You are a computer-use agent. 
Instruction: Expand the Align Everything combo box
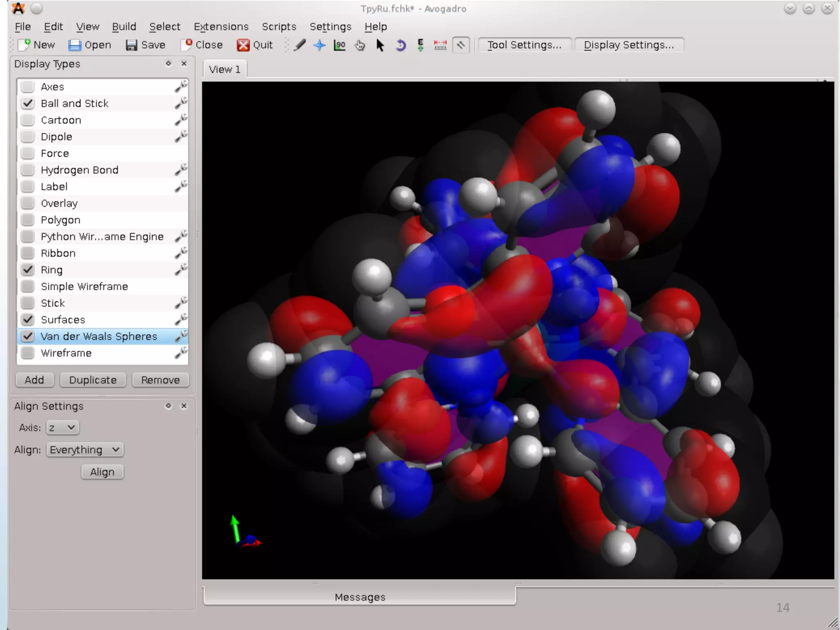coord(84,450)
